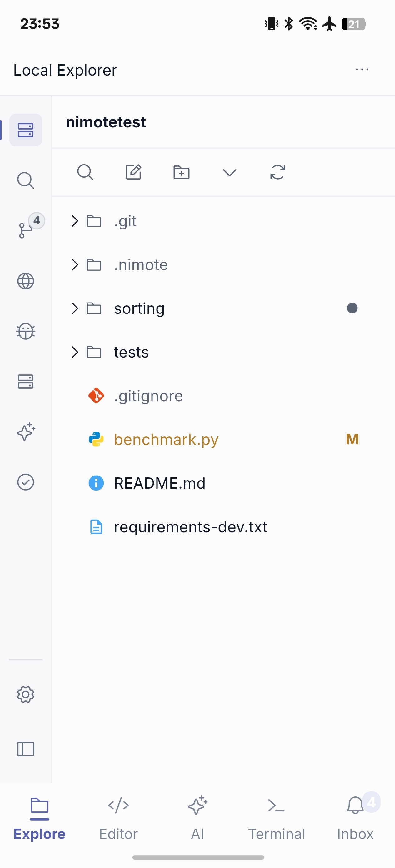The height and width of the screenshot is (868, 395).
Task: Toggle the sidebar panel layout icon
Action: pyautogui.click(x=26, y=749)
